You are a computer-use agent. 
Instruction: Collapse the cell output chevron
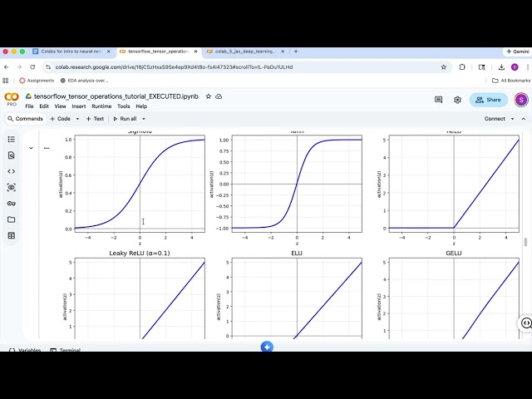click(31, 148)
